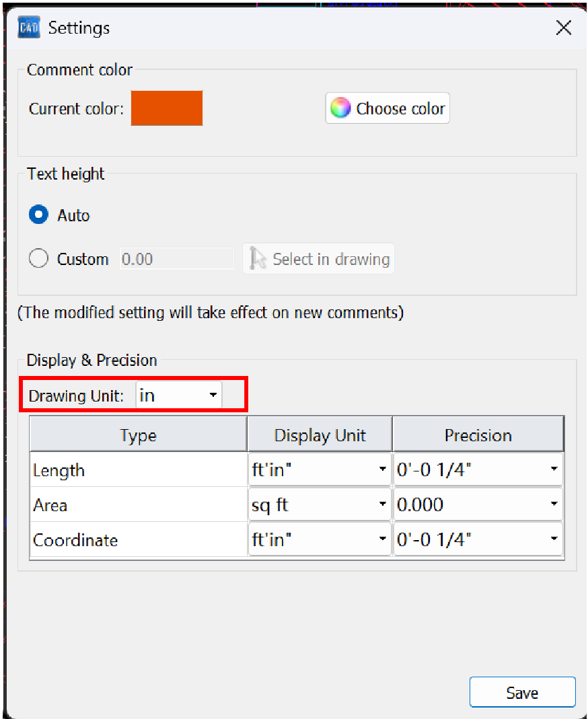Open the Coordinate display unit dropdown
The height and width of the screenshot is (719, 588).
click(320, 540)
